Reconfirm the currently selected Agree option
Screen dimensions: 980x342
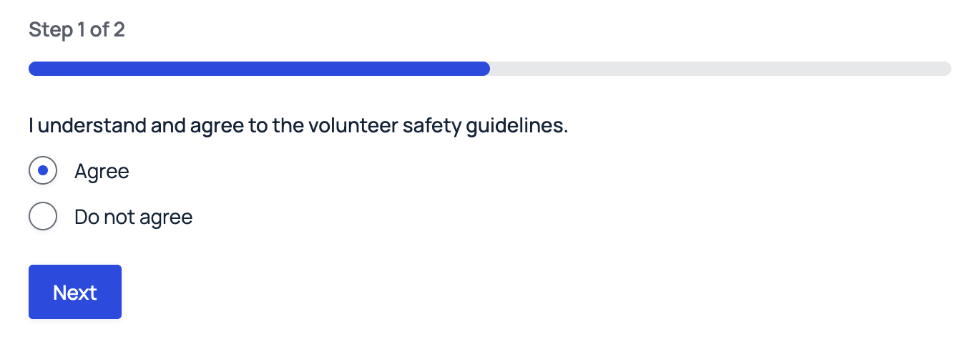click(43, 171)
